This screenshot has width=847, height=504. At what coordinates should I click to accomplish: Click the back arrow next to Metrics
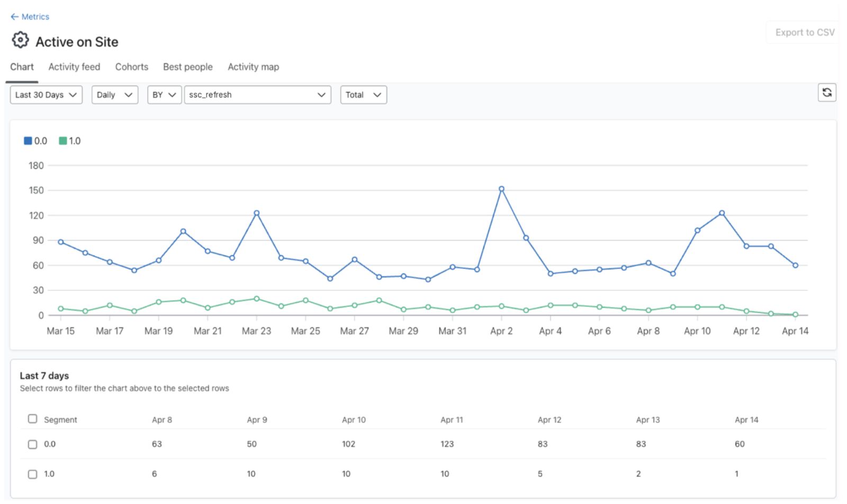coord(14,17)
